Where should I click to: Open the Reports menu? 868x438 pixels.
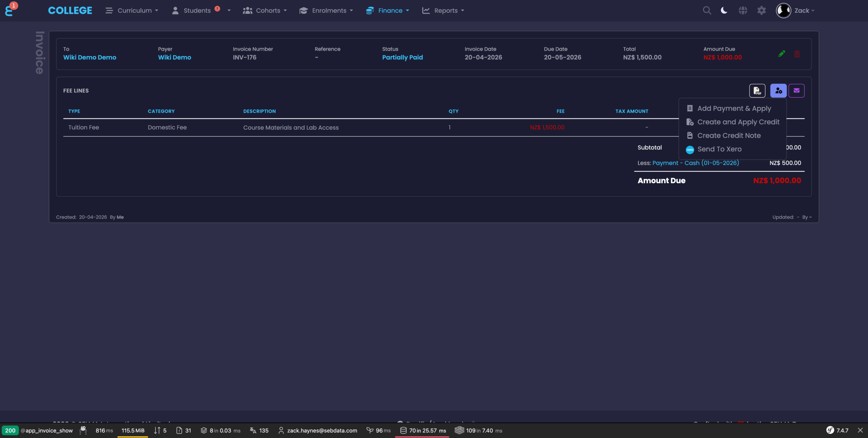[443, 11]
